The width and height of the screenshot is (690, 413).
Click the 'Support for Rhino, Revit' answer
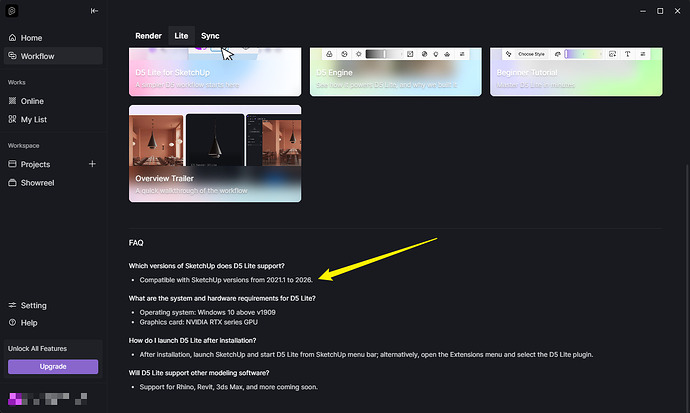pos(228,387)
